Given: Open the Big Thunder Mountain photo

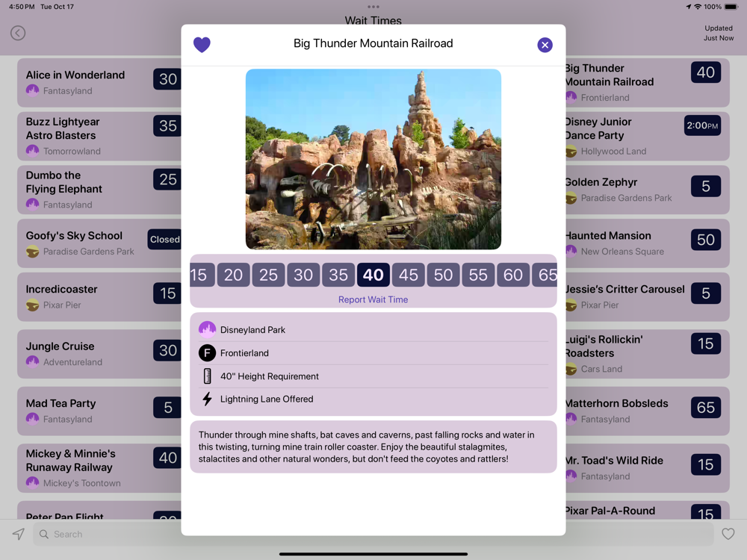Looking at the screenshot, I should (373, 159).
